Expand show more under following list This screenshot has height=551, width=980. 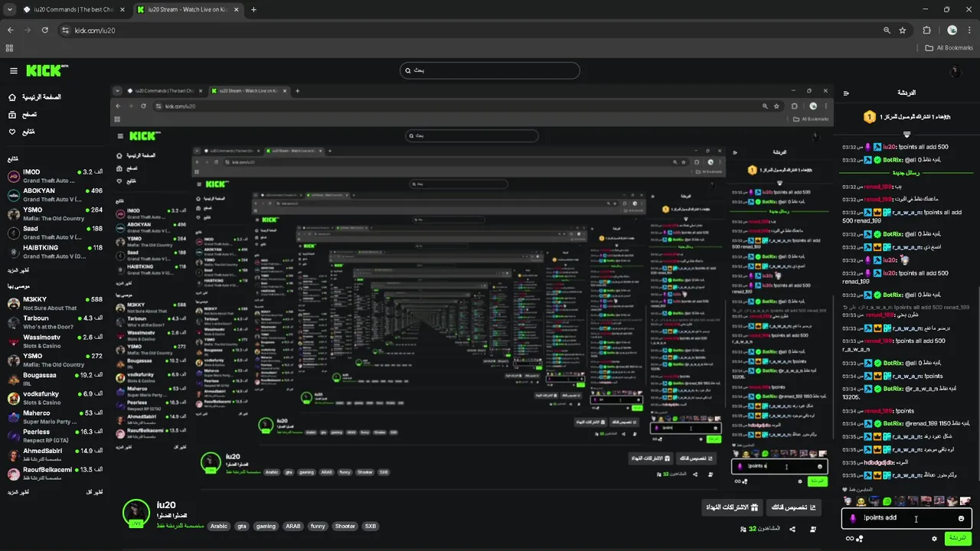(18, 270)
